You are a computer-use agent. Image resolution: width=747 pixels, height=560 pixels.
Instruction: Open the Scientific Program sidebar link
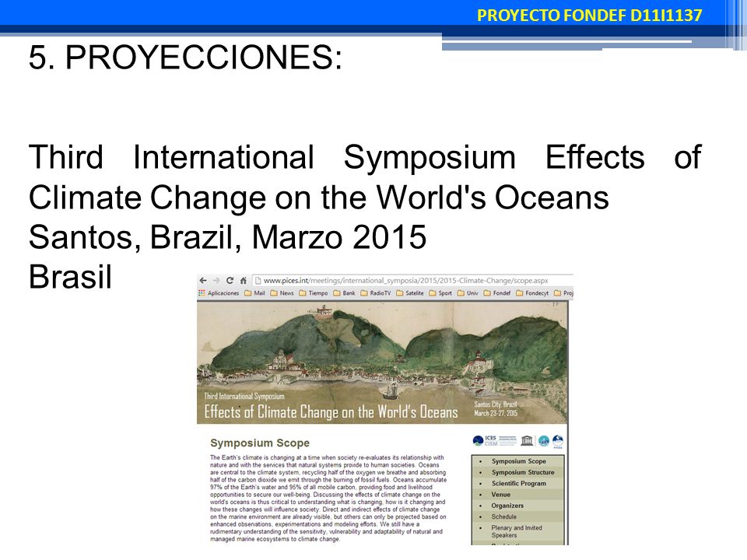(519, 483)
